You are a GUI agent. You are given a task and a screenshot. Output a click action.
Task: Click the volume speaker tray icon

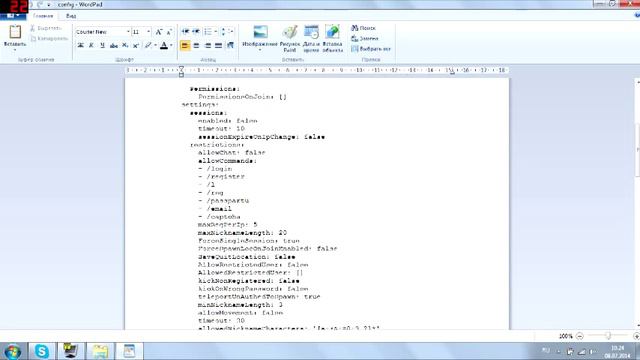(x=592, y=352)
